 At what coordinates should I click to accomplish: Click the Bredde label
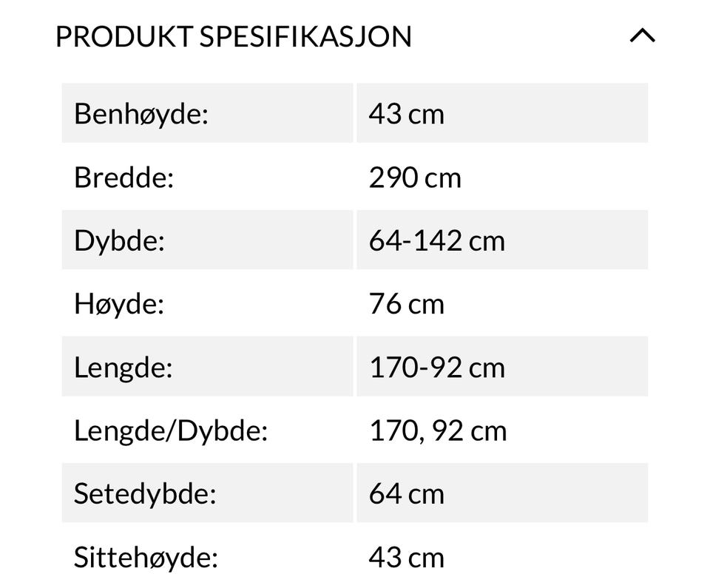point(124,178)
